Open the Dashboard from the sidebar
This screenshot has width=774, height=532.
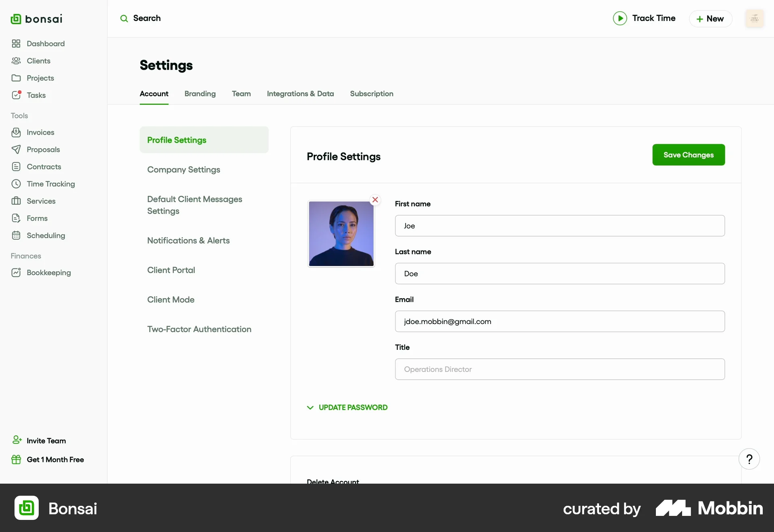45,44
